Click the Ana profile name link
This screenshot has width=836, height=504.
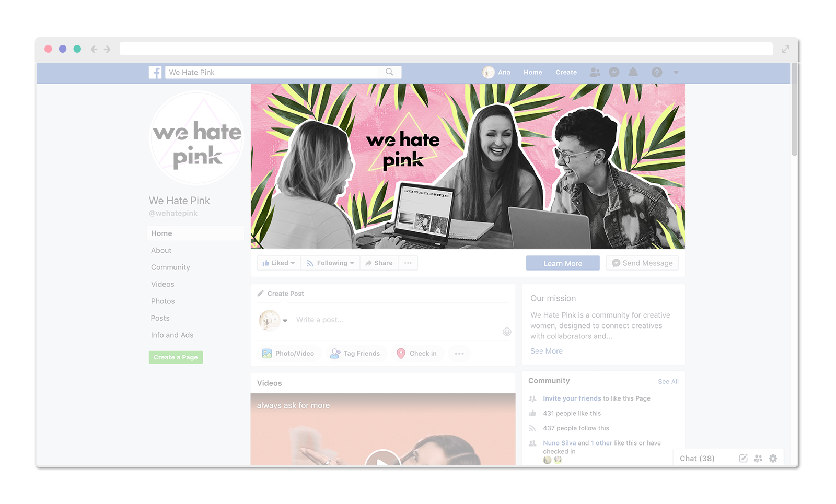504,73
